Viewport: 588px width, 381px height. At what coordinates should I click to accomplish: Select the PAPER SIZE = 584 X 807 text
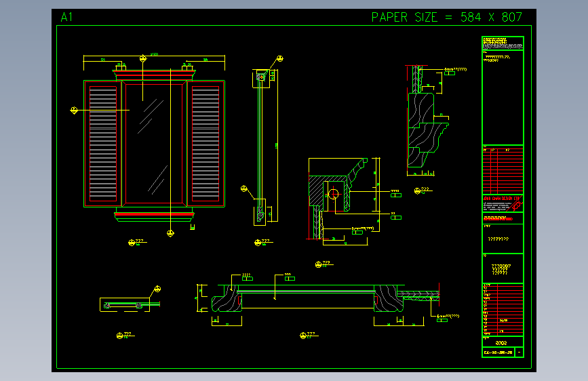click(447, 17)
